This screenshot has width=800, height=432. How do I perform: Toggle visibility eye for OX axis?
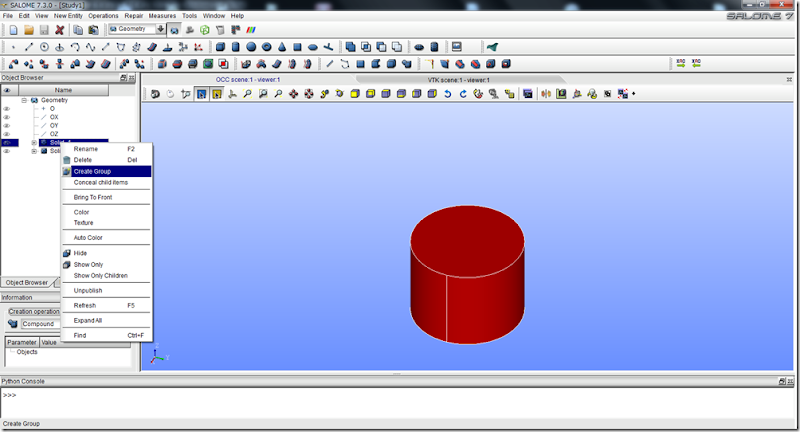(x=6, y=117)
